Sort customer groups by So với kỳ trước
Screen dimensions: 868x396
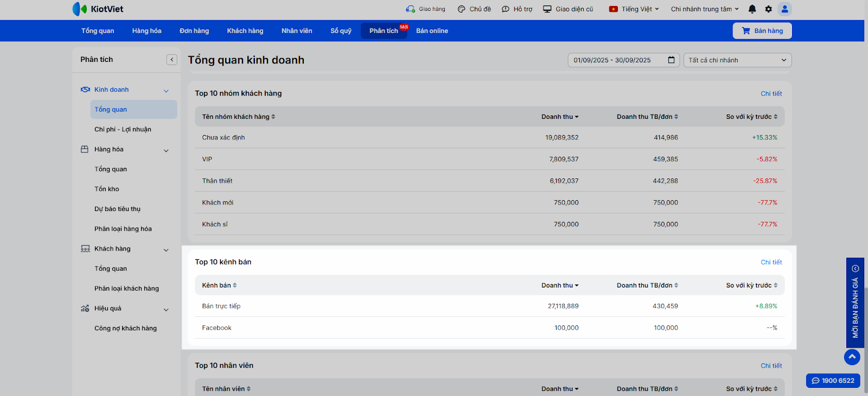752,117
